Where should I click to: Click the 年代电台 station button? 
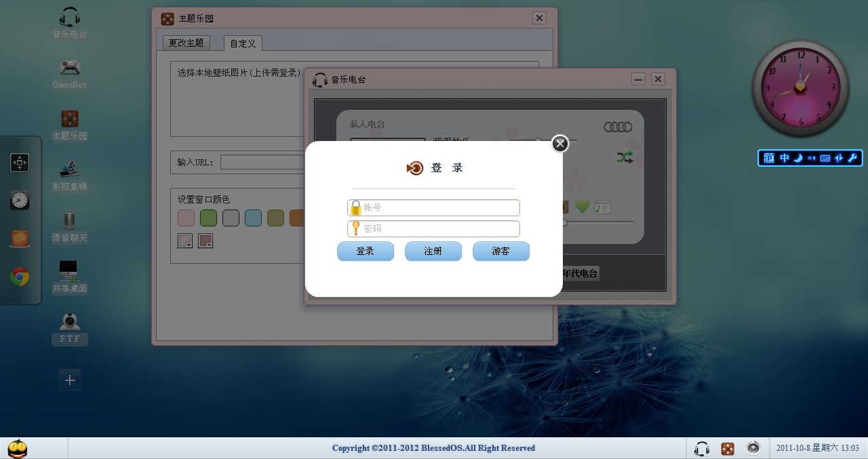[580, 273]
